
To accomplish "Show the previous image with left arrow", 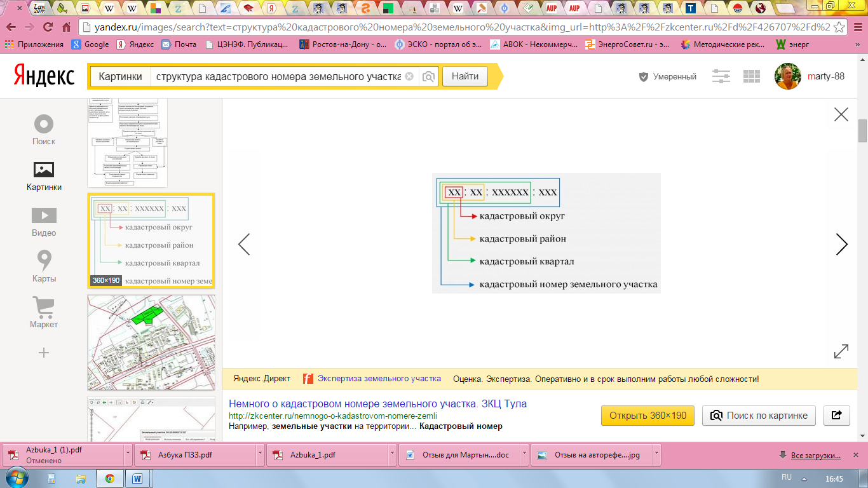I will tap(244, 244).
